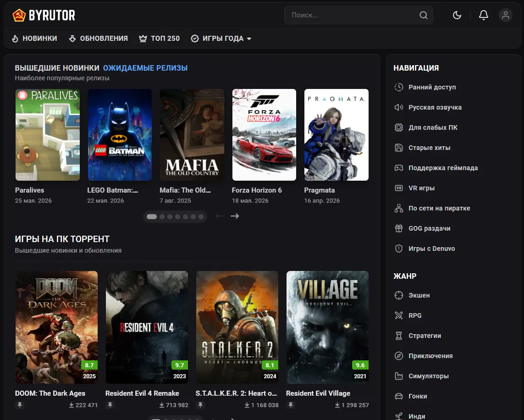This screenshot has width=524, height=420.
Task: Open the Paralives cover thumbnail
Action: tap(48, 135)
